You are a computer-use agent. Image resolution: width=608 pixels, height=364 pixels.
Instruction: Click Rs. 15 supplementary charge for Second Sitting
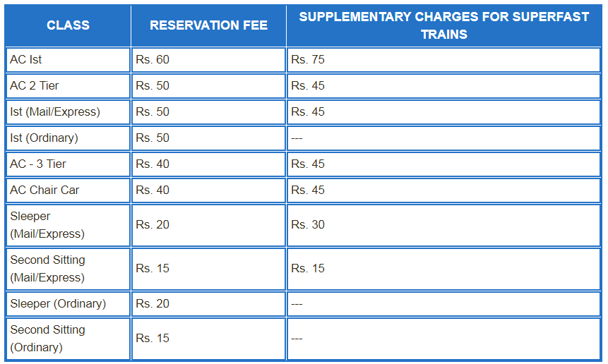point(444,269)
